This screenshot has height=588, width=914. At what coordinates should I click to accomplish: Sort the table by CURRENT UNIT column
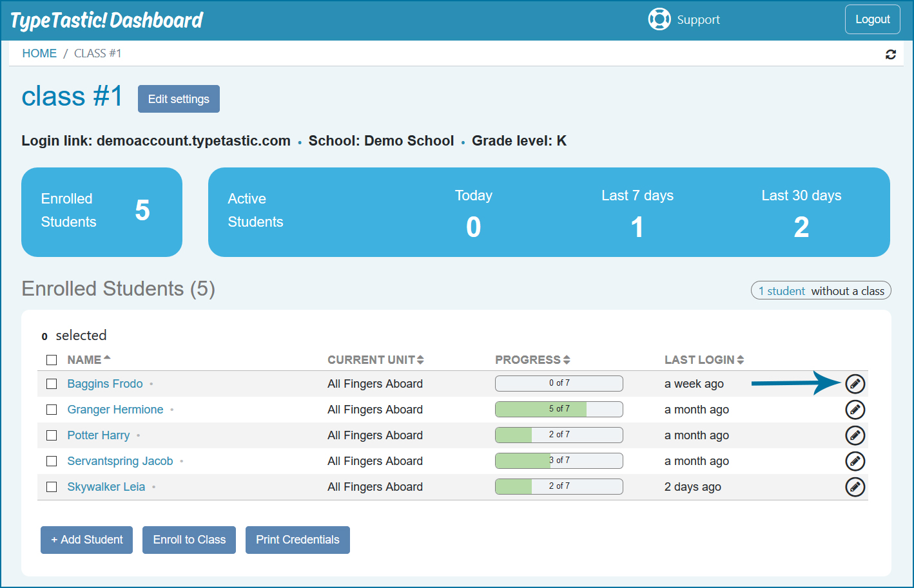[376, 360]
